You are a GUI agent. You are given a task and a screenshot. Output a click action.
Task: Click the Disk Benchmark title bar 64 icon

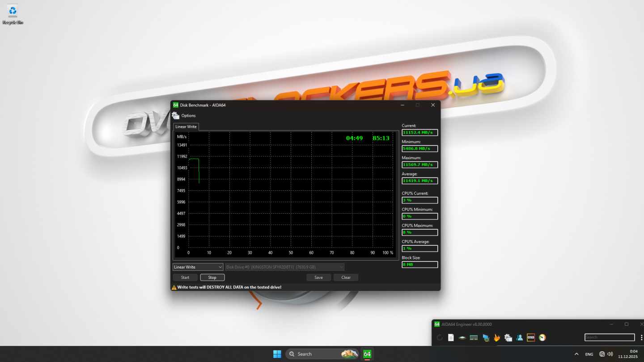click(x=176, y=105)
